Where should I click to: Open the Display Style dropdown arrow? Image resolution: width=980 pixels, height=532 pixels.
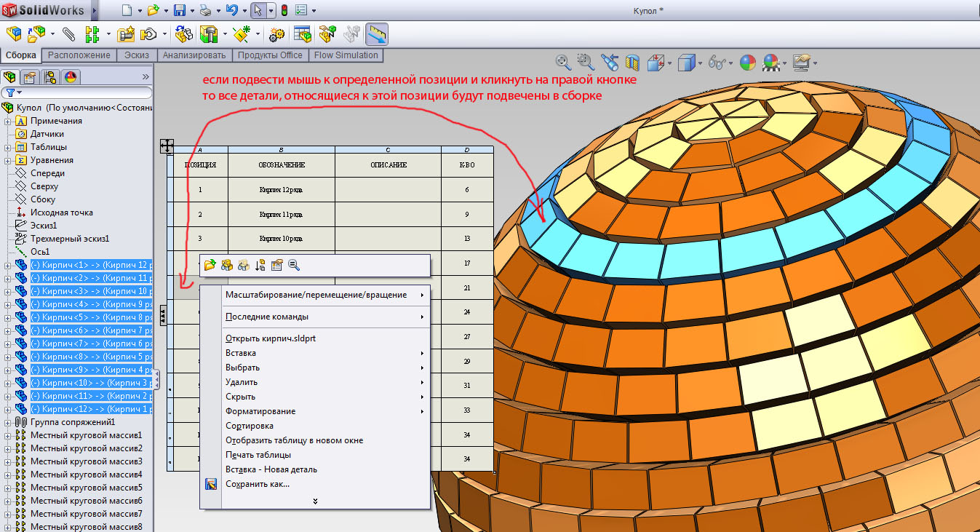(699, 63)
